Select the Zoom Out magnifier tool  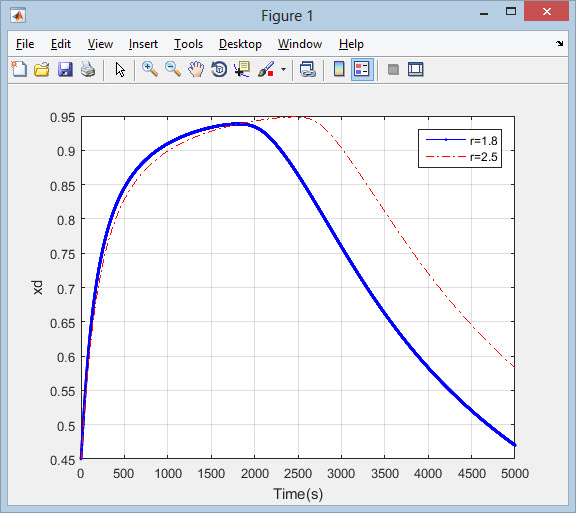pyautogui.click(x=173, y=69)
